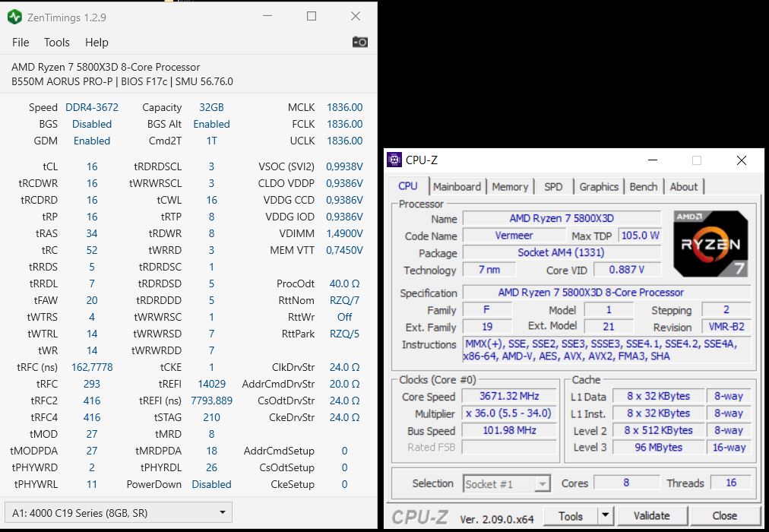
Task: Click the GDM Enabled value
Action: pos(92,141)
